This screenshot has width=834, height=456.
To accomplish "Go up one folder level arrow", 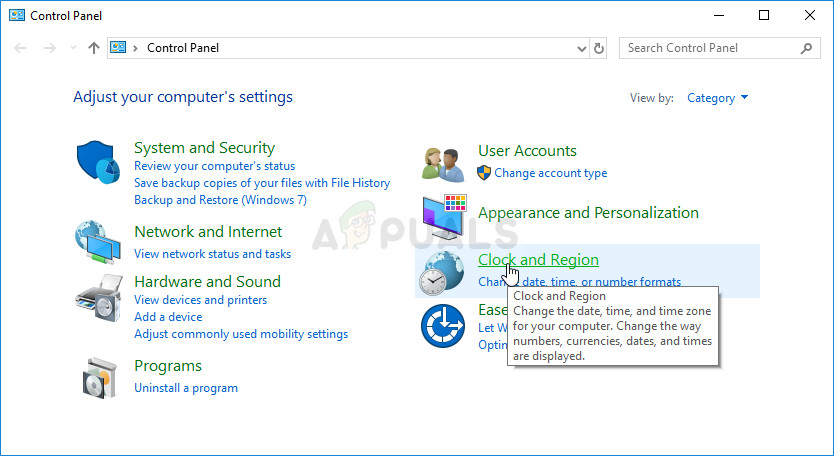I will pyautogui.click(x=94, y=48).
